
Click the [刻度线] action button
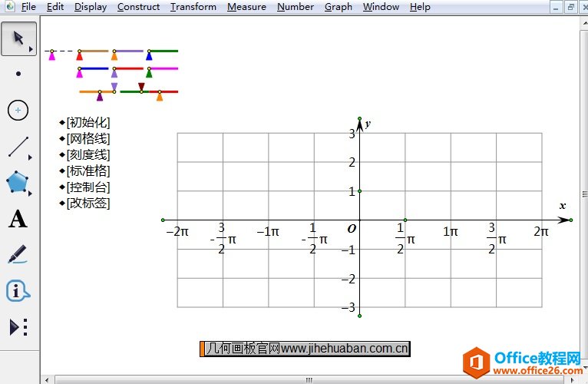tap(84, 154)
